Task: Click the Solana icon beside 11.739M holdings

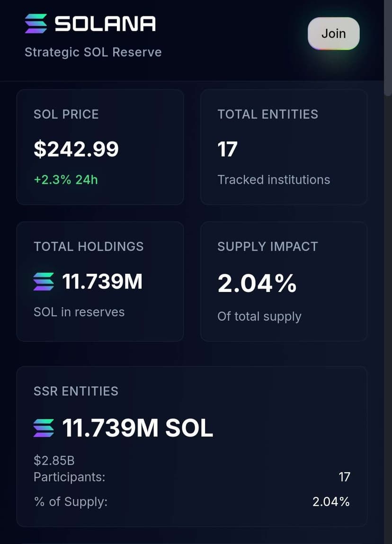Action: pyautogui.click(x=44, y=282)
